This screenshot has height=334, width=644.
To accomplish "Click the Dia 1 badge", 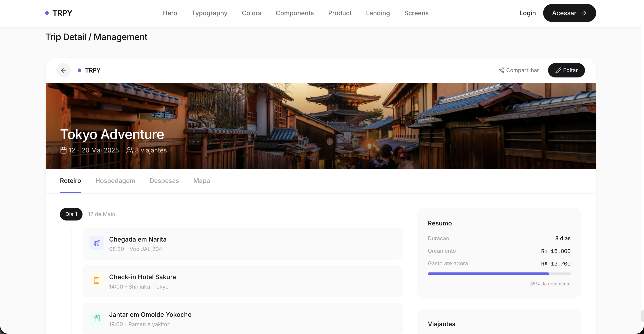I will 71,214.
